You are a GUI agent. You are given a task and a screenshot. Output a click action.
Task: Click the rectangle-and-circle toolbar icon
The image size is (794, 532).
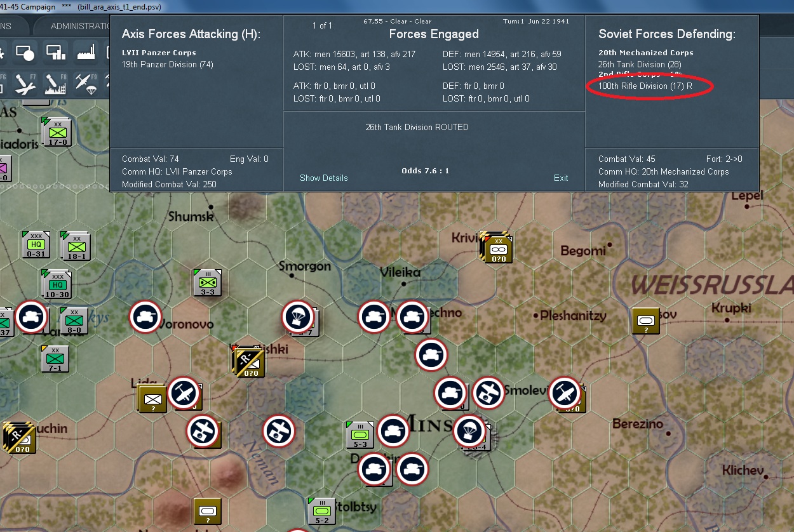(25, 52)
